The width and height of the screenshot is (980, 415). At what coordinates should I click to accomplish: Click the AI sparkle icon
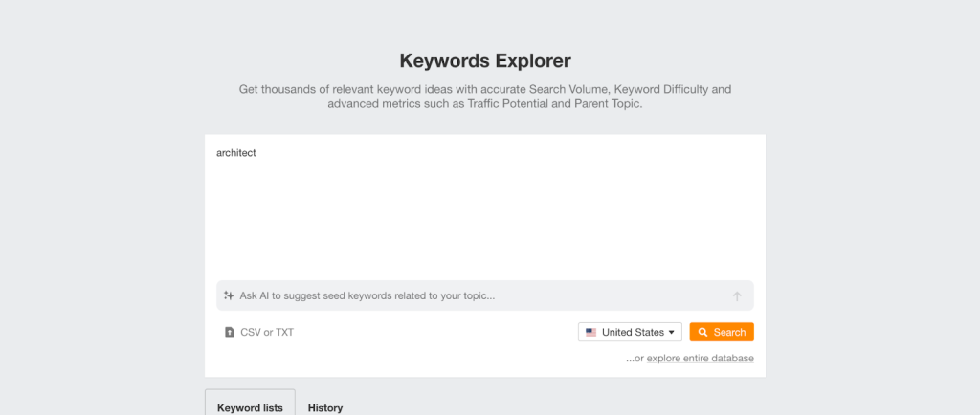click(x=229, y=295)
